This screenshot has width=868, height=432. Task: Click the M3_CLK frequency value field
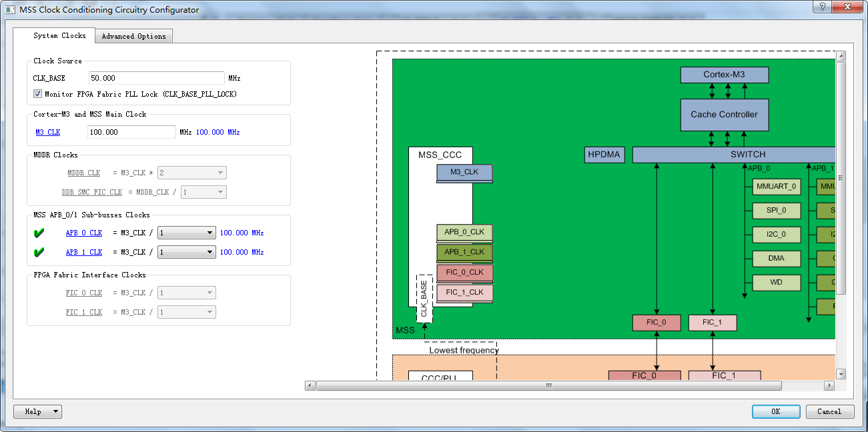click(131, 131)
